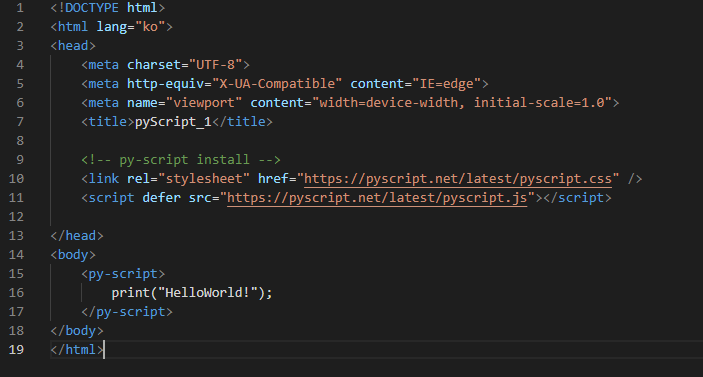This screenshot has width=703, height=377.
Task: Click the opening body tag
Action: [x=73, y=254]
